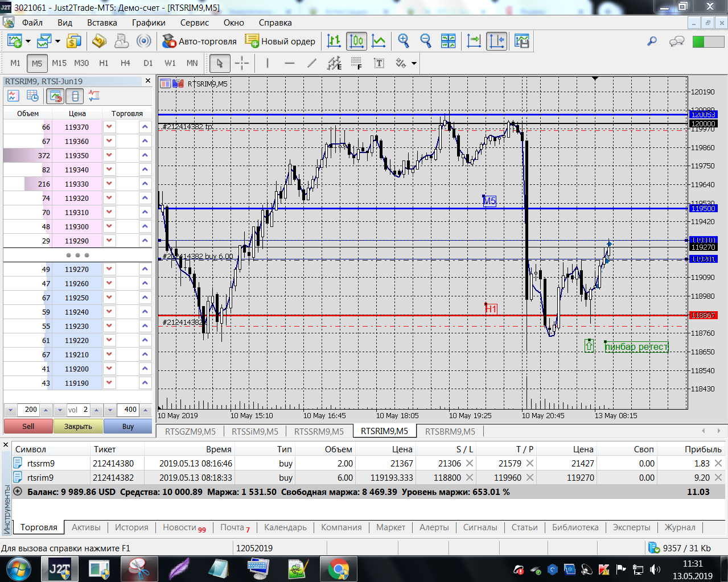Pick the trendline drawing tool

(x=311, y=63)
